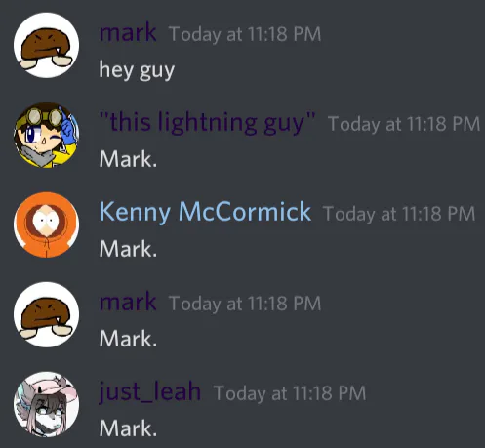Click timestamp on 'hey guy' message

(x=245, y=34)
